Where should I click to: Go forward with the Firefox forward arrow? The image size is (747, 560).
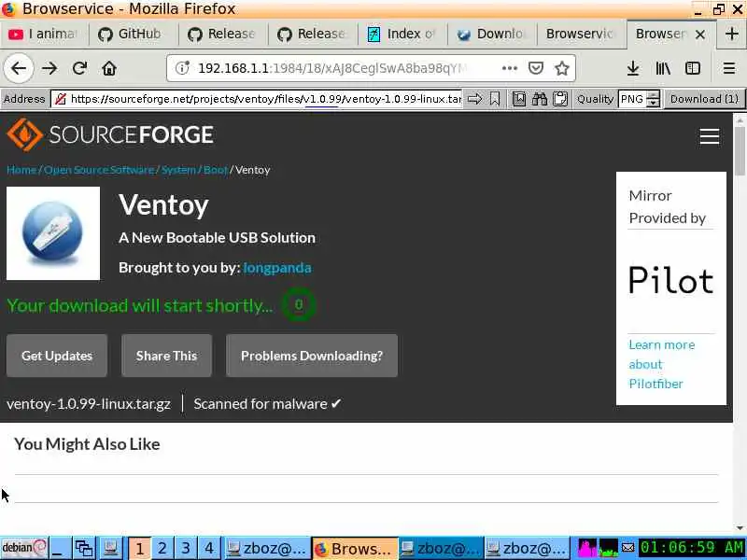tap(49, 68)
